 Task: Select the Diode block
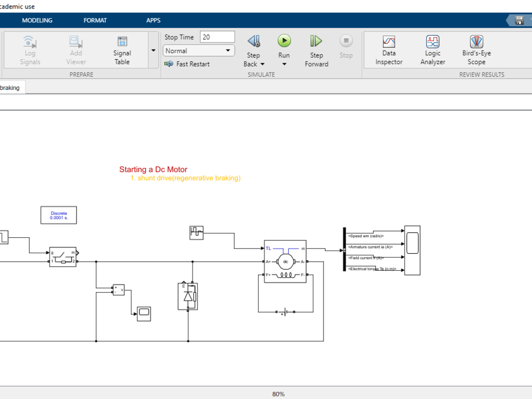(x=188, y=296)
